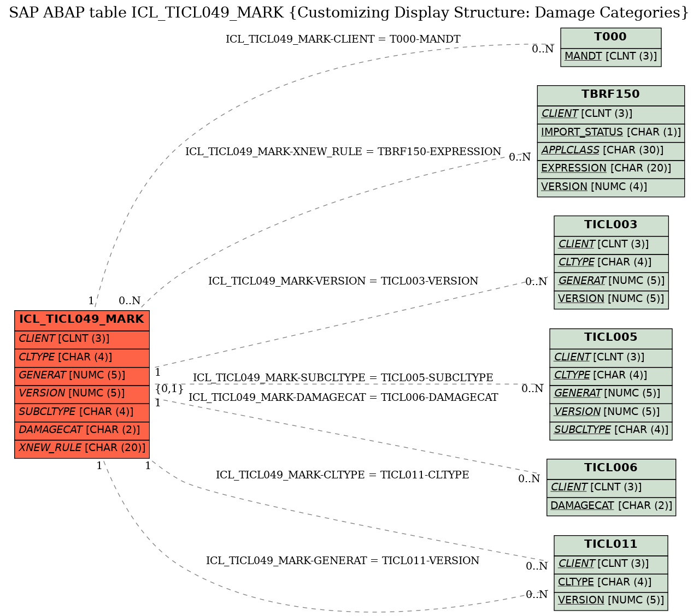Select VERSION field in ICL_TICL049_MARK table
This screenshot has height=616, width=699.
click(82, 394)
